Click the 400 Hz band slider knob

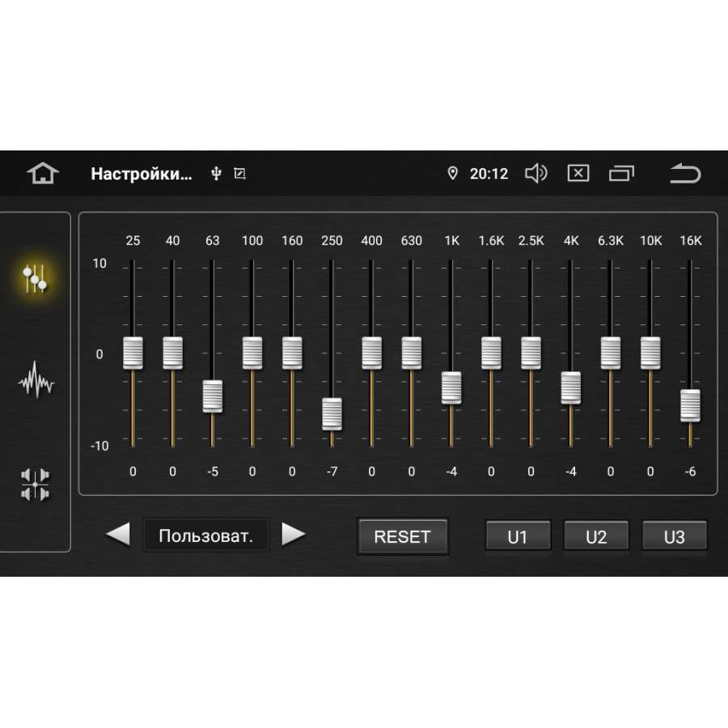(x=372, y=353)
